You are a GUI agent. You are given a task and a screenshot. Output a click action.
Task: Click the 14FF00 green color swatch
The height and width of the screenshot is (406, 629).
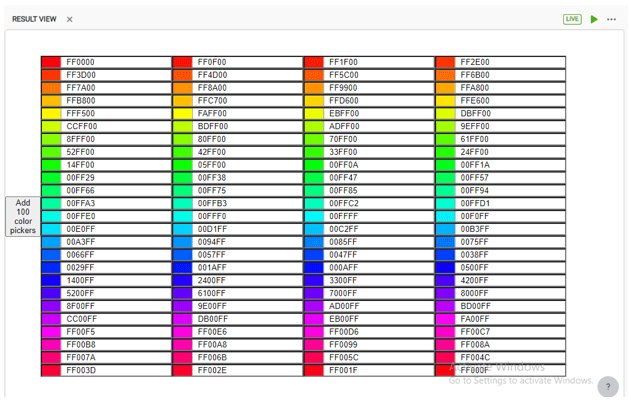coord(51,165)
